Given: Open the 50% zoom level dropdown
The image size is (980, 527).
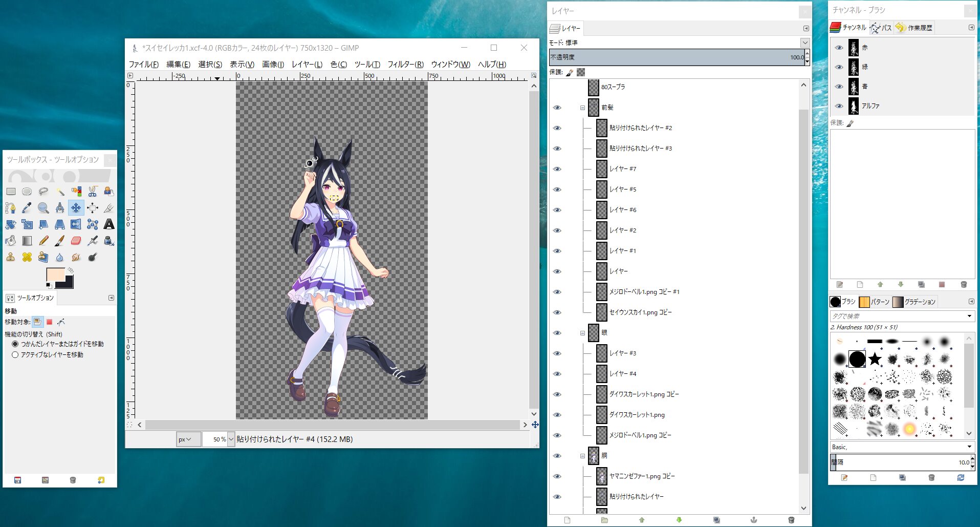Looking at the screenshot, I should pos(231,439).
